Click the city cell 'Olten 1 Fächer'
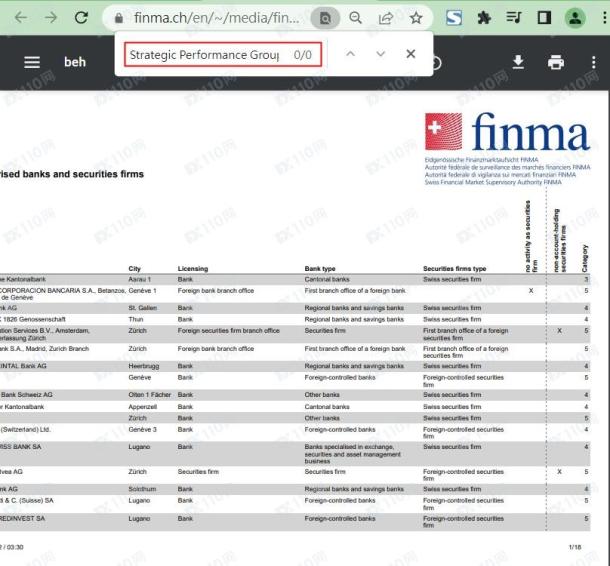This screenshot has height=566, width=610. pos(150,395)
